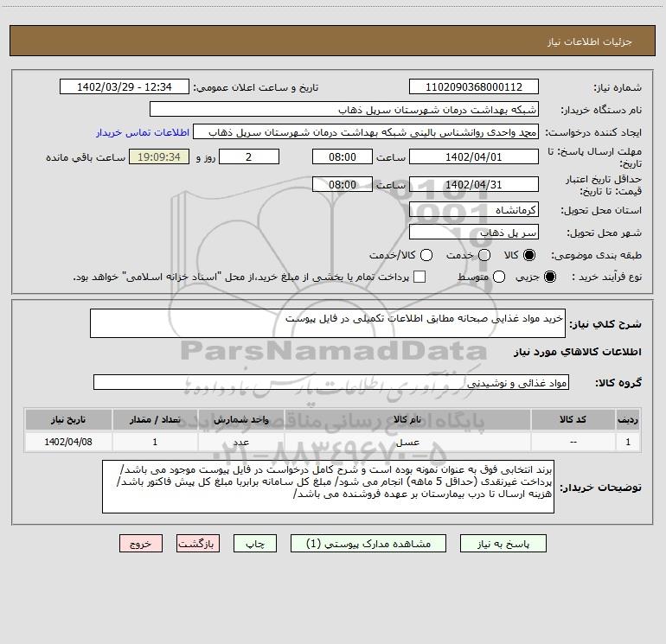Select the کالا radio button
666x644 pixels.
tap(529, 255)
